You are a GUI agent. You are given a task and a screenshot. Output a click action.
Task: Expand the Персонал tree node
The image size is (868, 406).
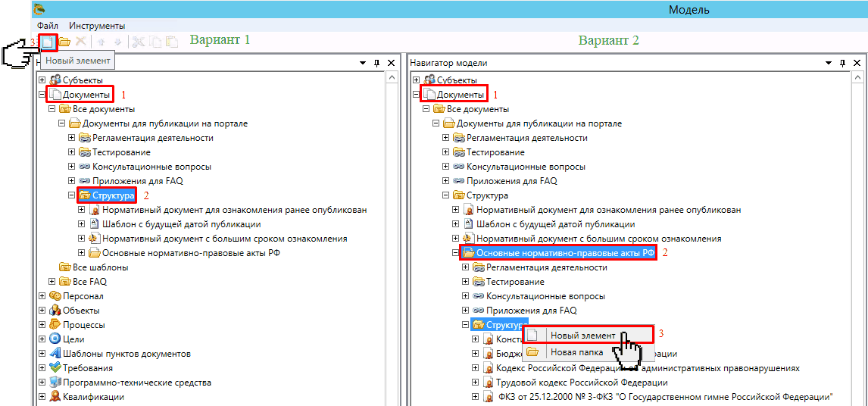tap(42, 296)
